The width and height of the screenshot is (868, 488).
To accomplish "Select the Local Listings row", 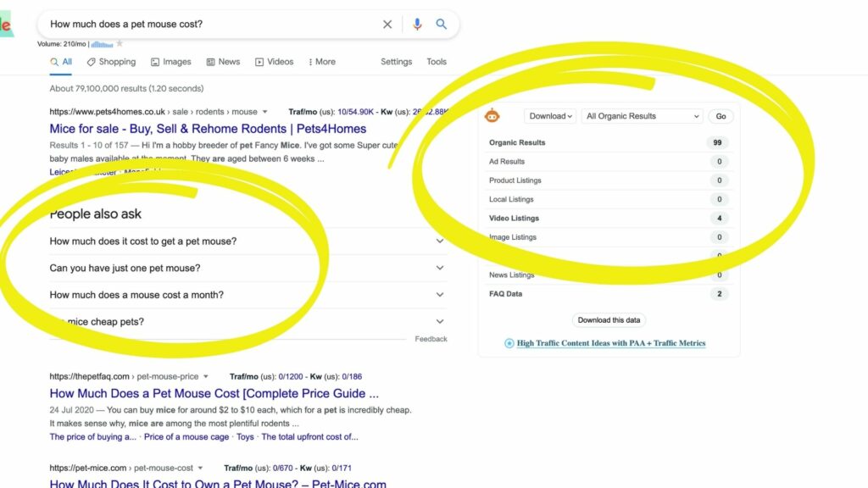I will pos(609,199).
